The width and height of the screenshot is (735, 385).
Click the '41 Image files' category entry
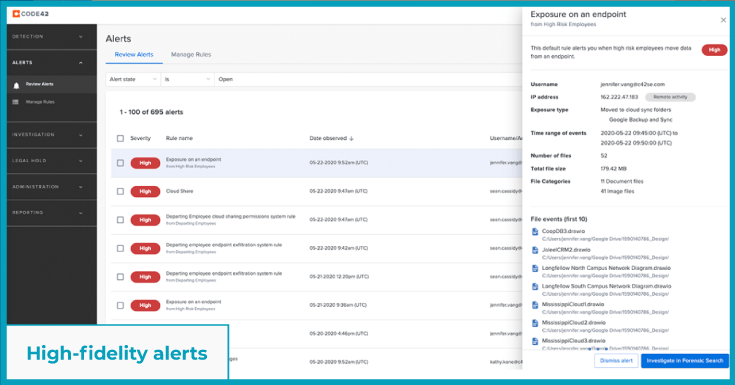[617, 191]
